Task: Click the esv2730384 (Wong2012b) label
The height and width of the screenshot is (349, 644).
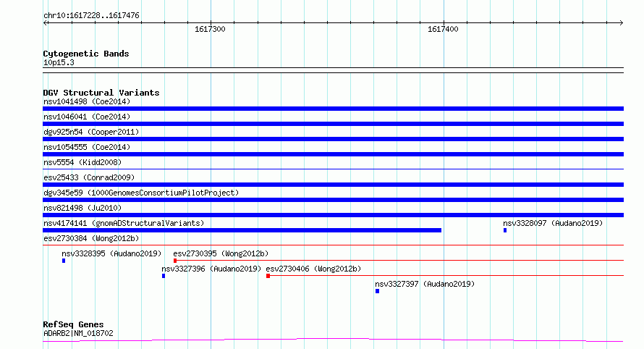Action: coord(91,238)
